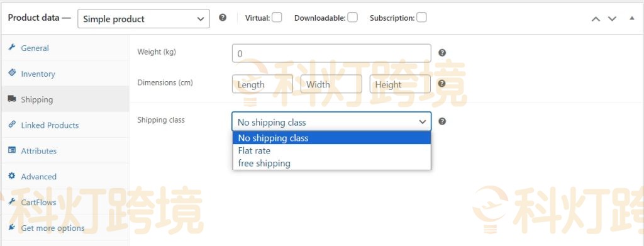Click the Linked Products chain icon

12,125
